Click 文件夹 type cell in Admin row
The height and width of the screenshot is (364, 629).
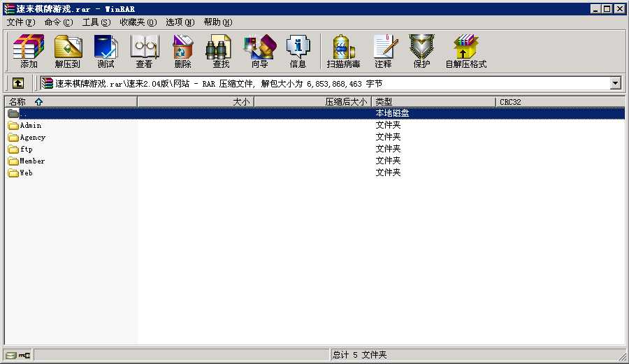click(388, 126)
